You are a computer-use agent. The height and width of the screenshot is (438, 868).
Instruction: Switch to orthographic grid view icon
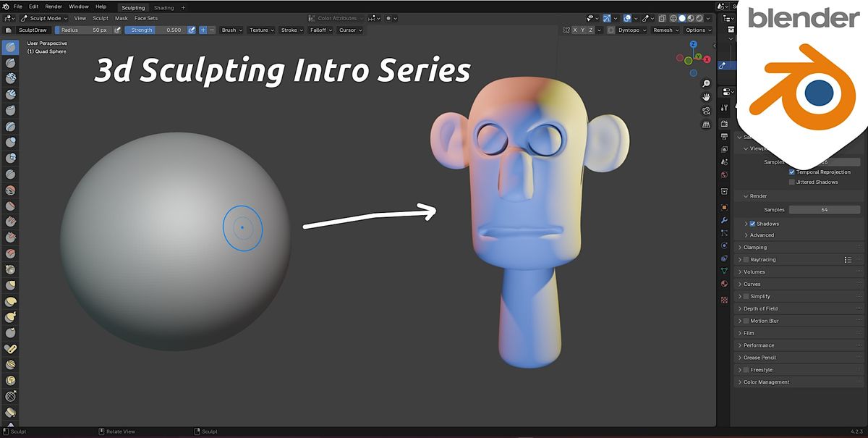706,125
